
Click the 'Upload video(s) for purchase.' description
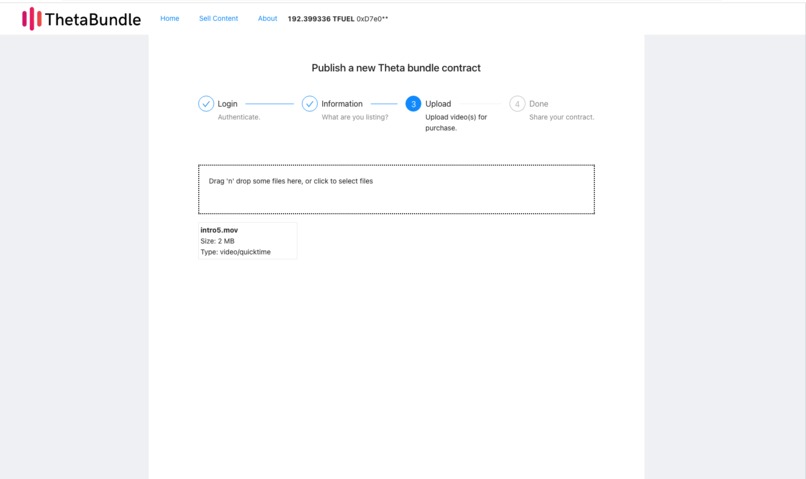pos(456,122)
